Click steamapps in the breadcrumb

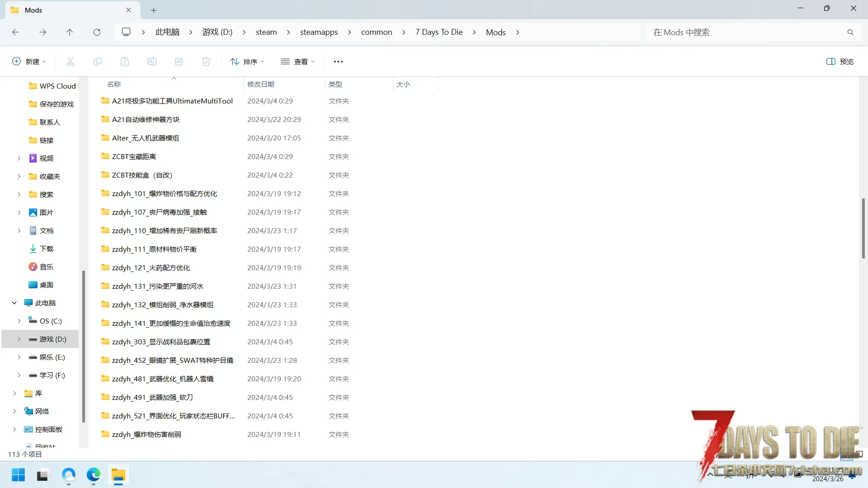(x=319, y=32)
